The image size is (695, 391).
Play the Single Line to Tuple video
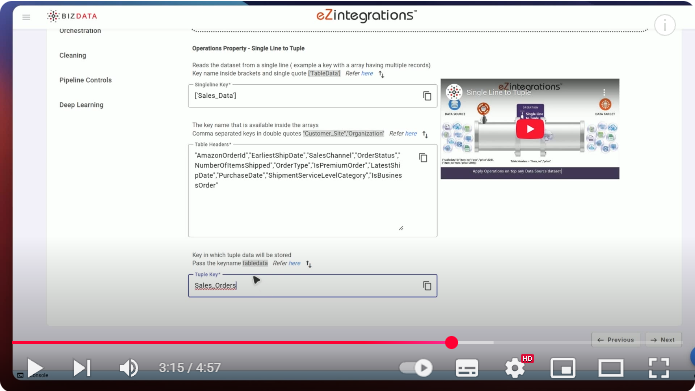(x=530, y=129)
